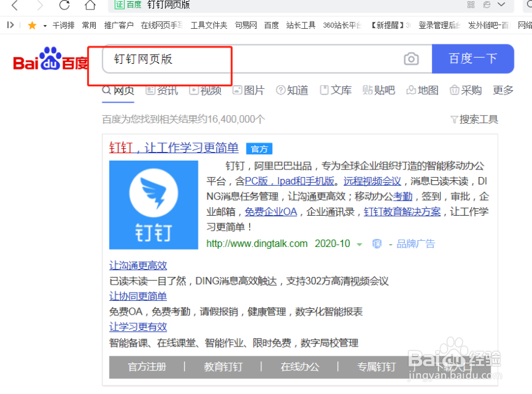Go to browser home page icon
Screen dimensions: 532x394
(x=90, y=5)
